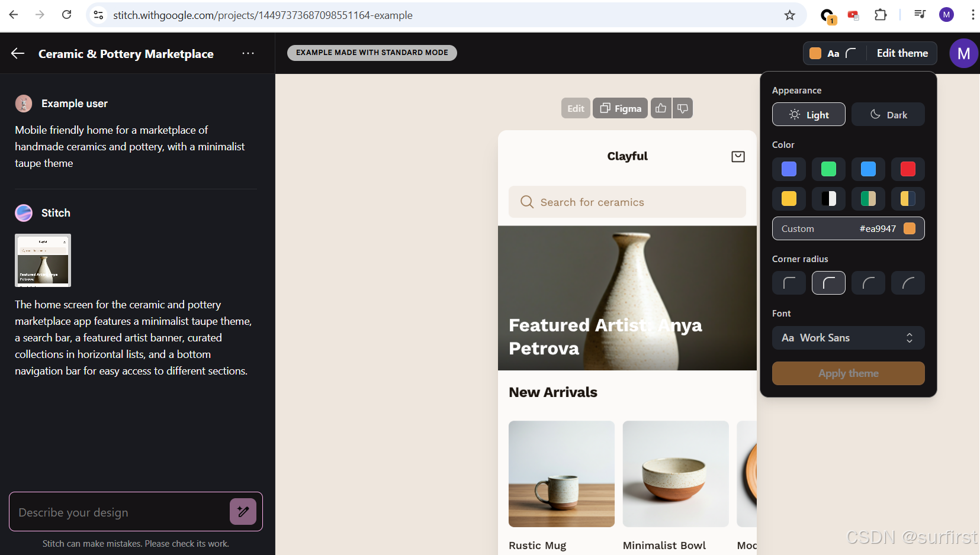Screen dimensions: 980x555
Task: Click the Example user avatar
Action: 24,104
